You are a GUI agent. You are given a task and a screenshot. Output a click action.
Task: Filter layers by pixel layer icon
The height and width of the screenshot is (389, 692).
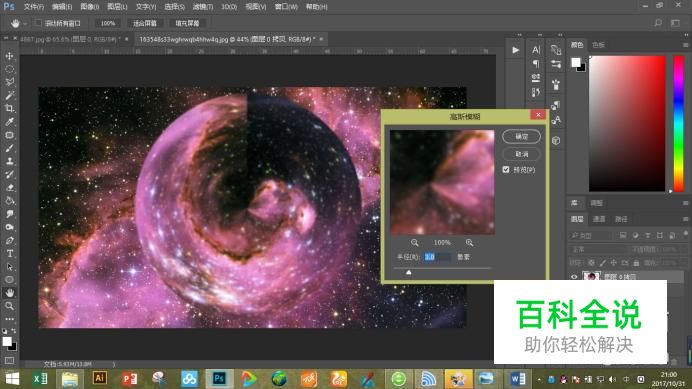623,235
